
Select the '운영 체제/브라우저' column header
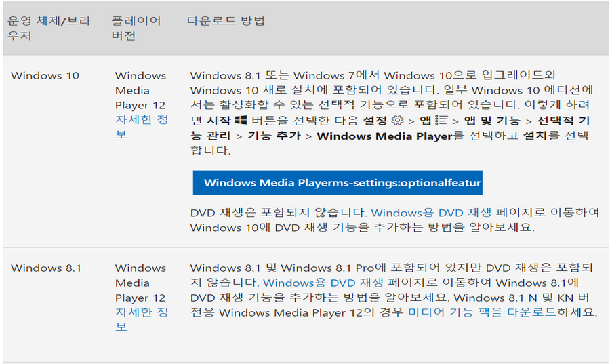click(x=49, y=28)
